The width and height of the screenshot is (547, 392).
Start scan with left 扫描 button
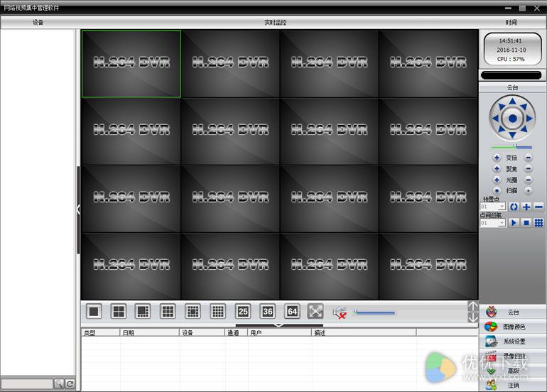pyautogui.click(x=497, y=191)
